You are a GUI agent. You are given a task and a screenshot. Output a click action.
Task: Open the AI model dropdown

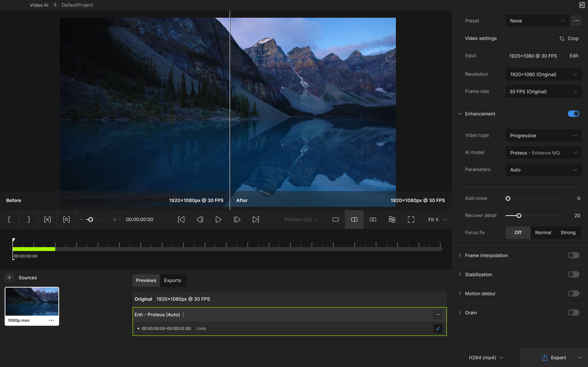543,152
